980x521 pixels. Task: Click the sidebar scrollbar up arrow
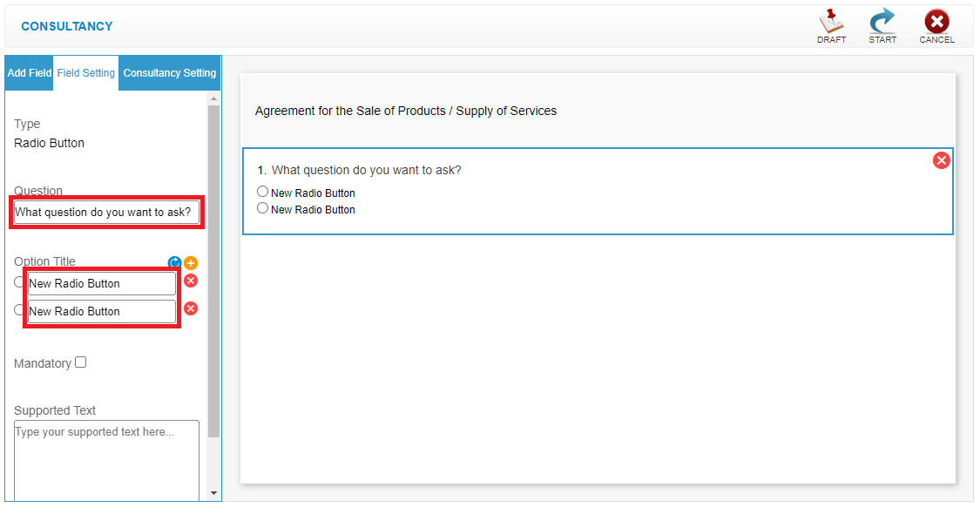point(213,98)
